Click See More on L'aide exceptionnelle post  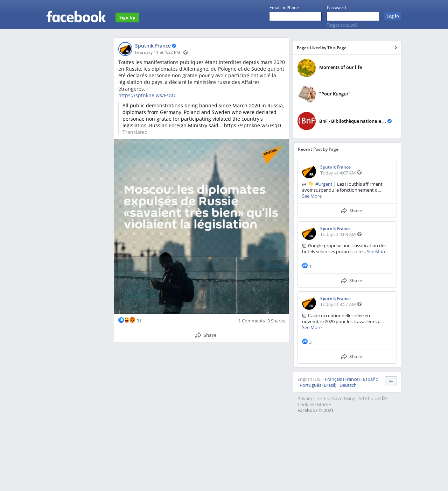(x=312, y=327)
